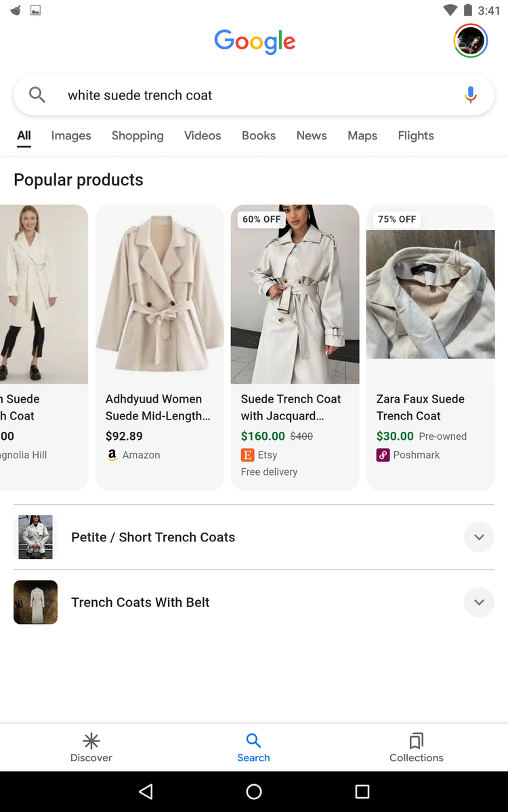Expand Petite / Short Trench Coats section
This screenshot has width=508, height=812.
click(479, 537)
